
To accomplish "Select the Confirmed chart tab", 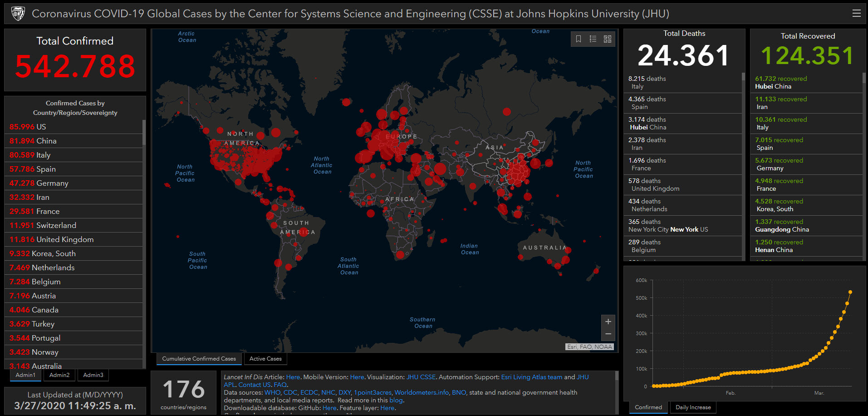I will click(x=648, y=407).
